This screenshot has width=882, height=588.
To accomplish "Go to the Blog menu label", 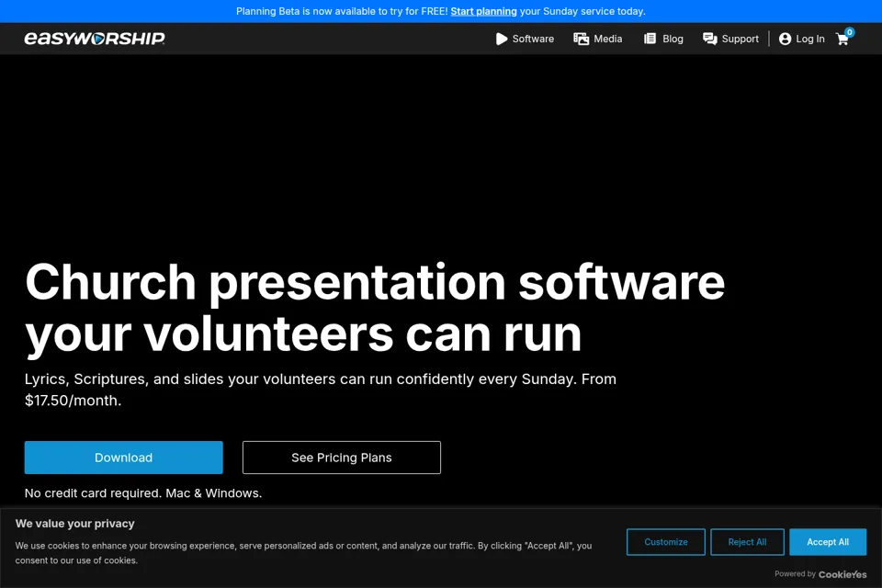I will (x=673, y=39).
